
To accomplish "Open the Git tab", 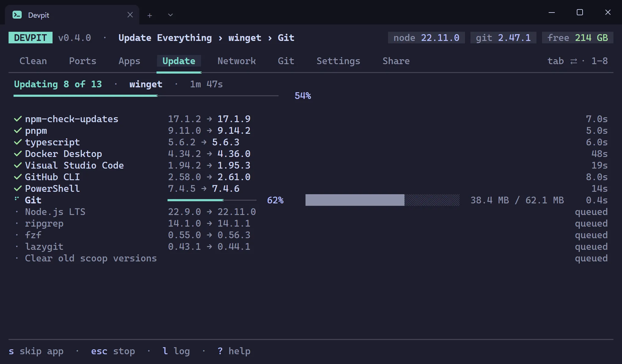I will pyautogui.click(x=286, y=61).
